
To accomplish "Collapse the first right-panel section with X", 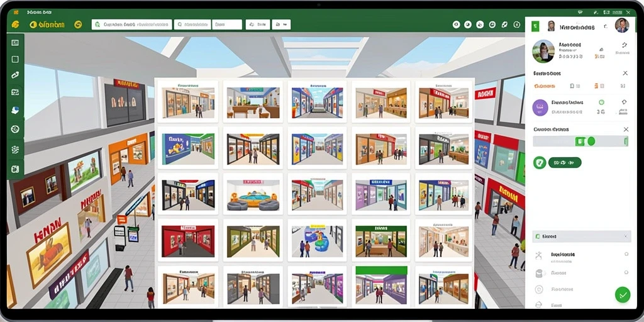I will [625, 73].
